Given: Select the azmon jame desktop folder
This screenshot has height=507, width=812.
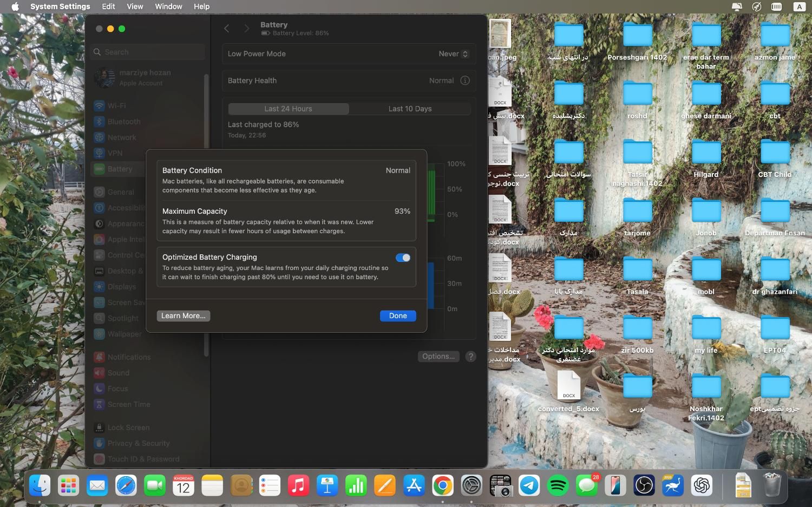Looking at the screenshot, I should [x=775, y=41].
